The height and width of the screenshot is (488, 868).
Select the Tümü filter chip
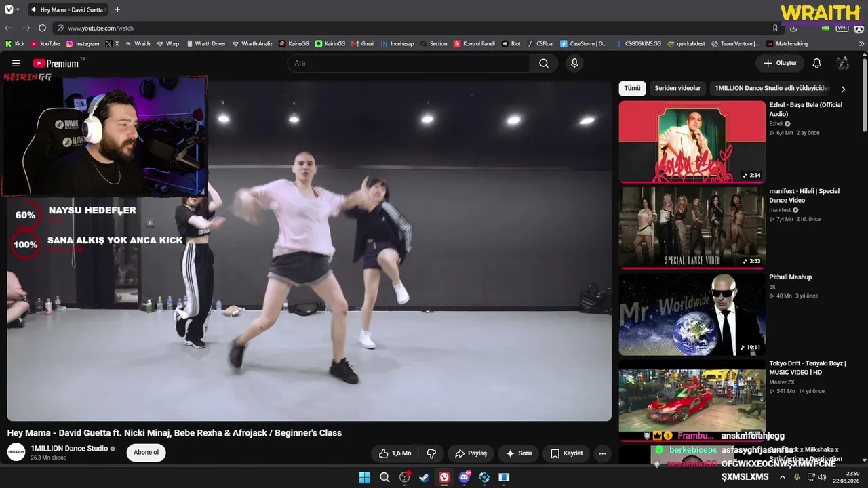coord(632,88)
